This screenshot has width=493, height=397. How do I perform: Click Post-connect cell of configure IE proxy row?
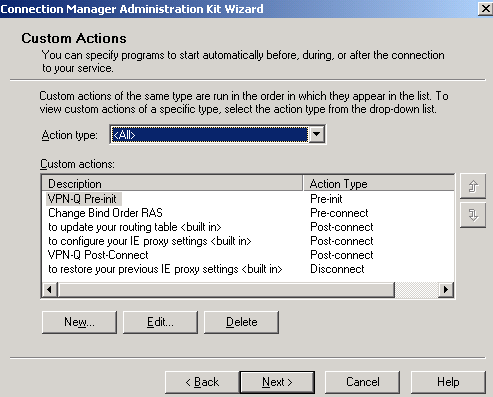342,241
